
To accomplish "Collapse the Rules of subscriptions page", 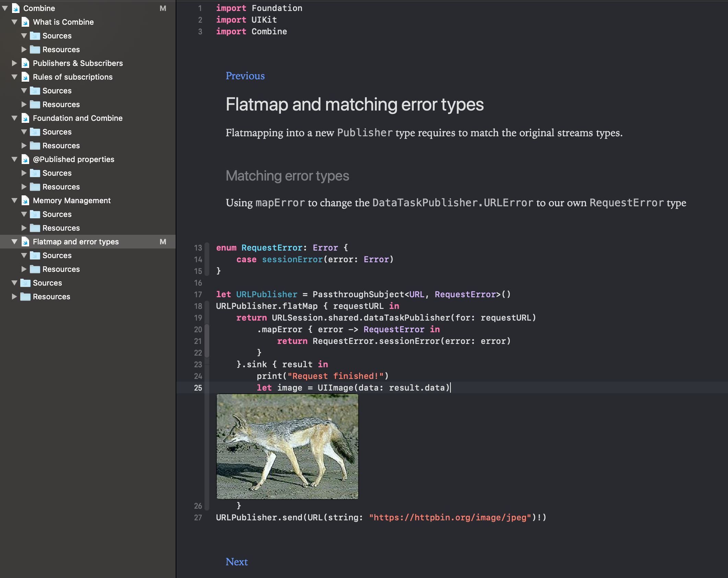I will (14, 77).
